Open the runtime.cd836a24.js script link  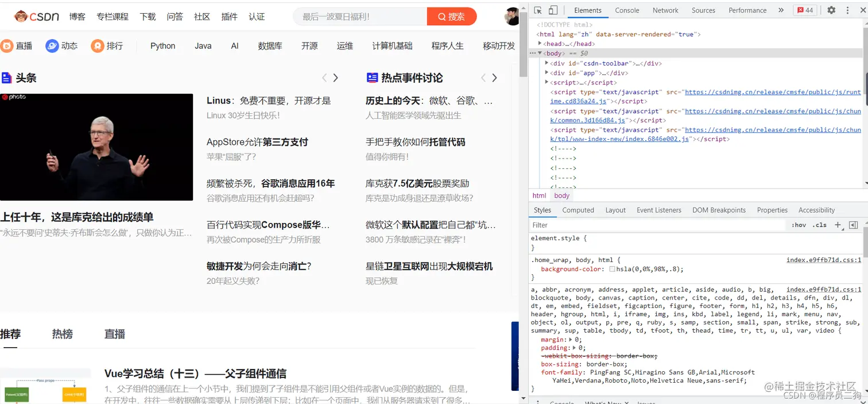(x=706, y=97)
